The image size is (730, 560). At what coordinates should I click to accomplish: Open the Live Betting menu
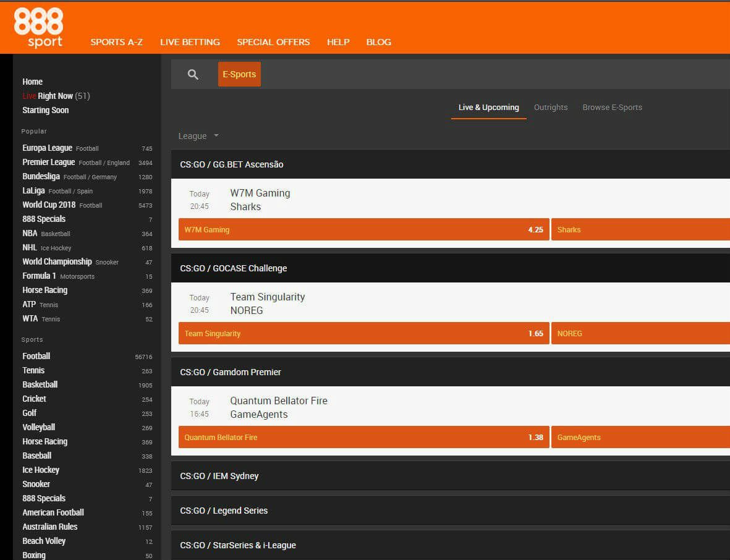[190, 42]
